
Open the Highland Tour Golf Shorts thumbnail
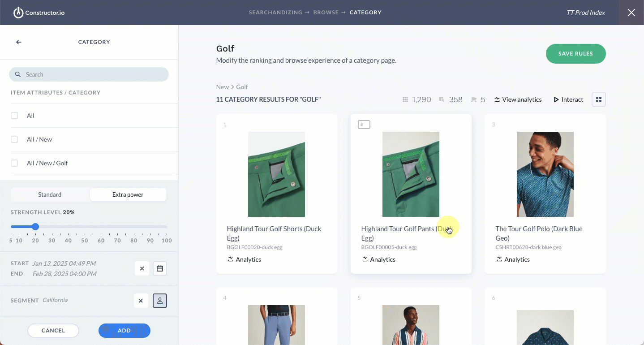(276, 174)
